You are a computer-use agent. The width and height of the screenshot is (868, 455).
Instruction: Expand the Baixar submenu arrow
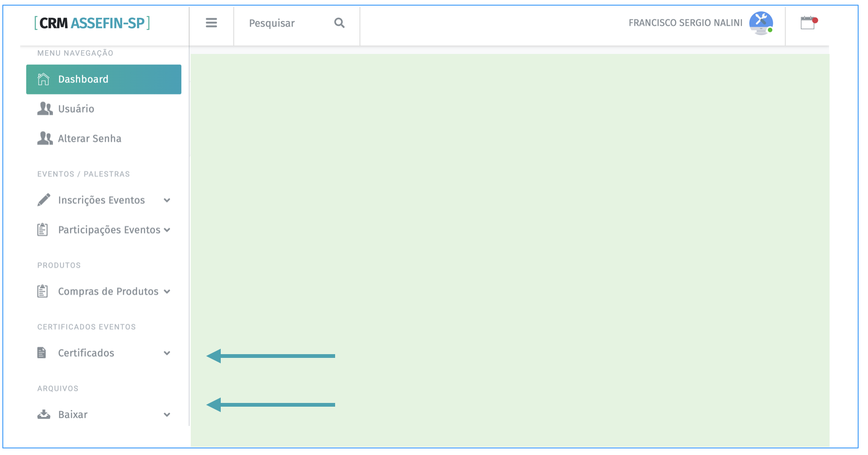[x=167, y=415]
